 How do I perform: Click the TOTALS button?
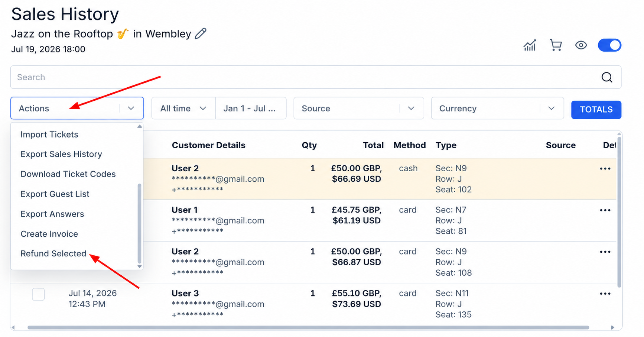(596, 110)
